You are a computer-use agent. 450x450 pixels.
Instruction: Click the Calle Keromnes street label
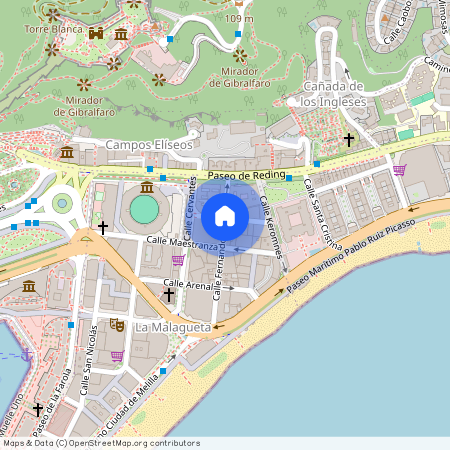coord(271,227)
